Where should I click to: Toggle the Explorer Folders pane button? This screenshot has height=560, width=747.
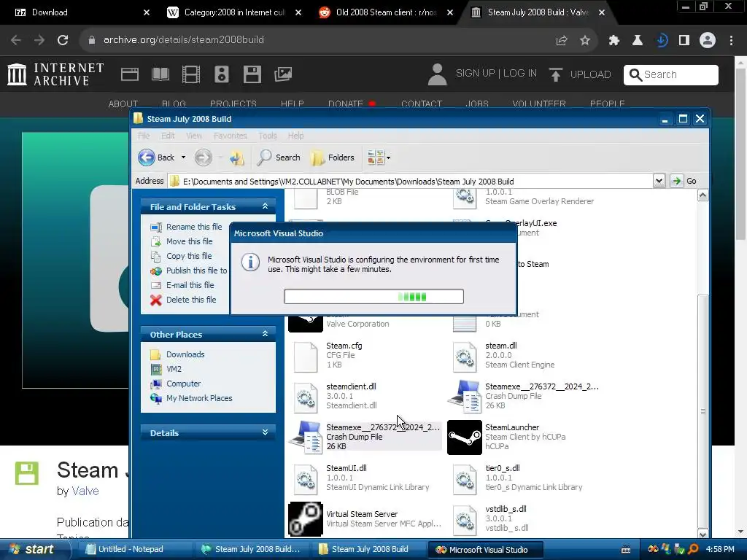[x=333, y=157]
